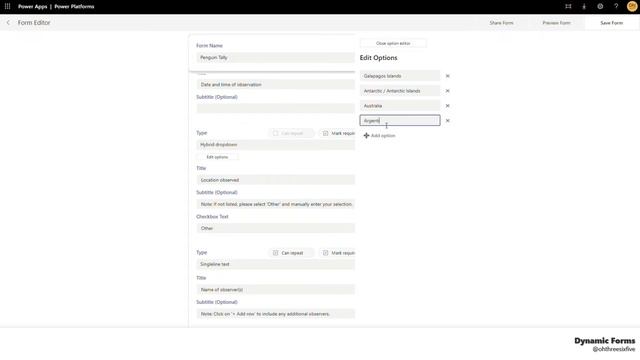Screen dimensions: 640x360
Task: Open the user account avatar
Action: (632, 7)
